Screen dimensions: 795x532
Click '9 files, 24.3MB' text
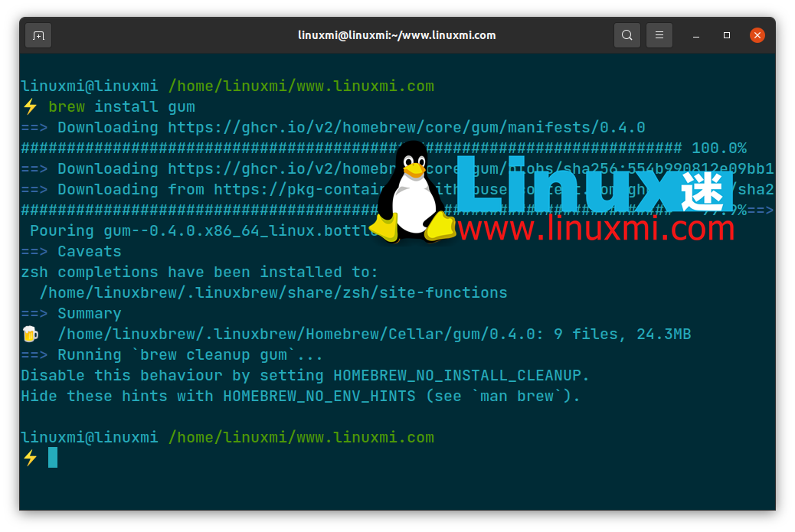622,335
